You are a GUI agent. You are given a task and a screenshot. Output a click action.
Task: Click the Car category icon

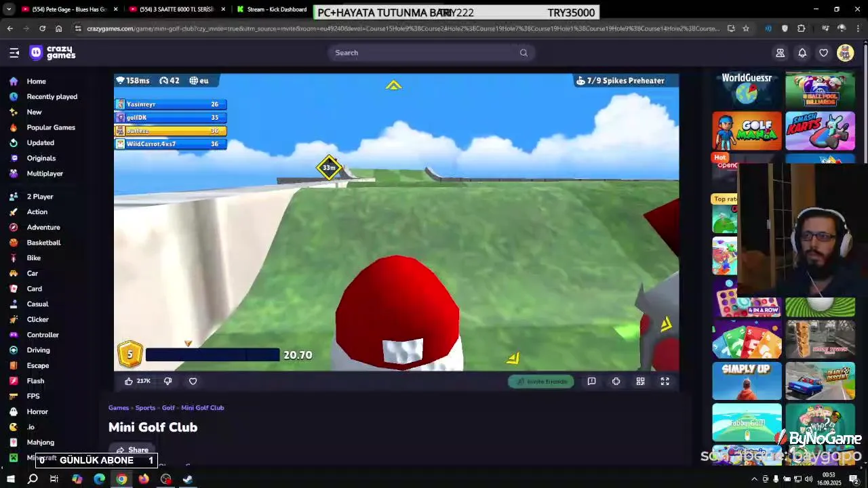(14, 273)
